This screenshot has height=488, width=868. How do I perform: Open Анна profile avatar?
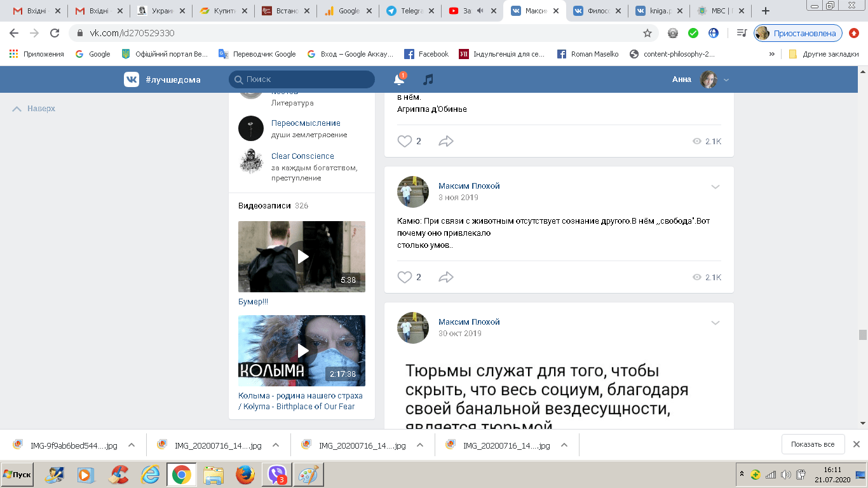coord(709,79)
